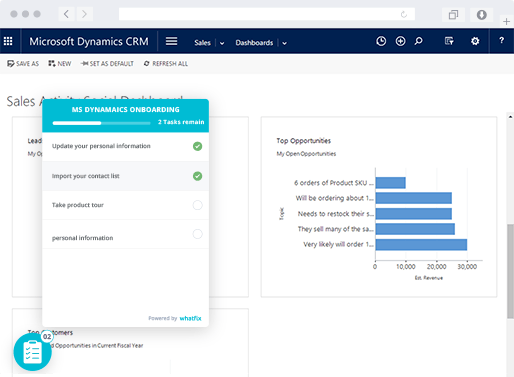Click the 2 Tasks remain label

tap(181, 122)
